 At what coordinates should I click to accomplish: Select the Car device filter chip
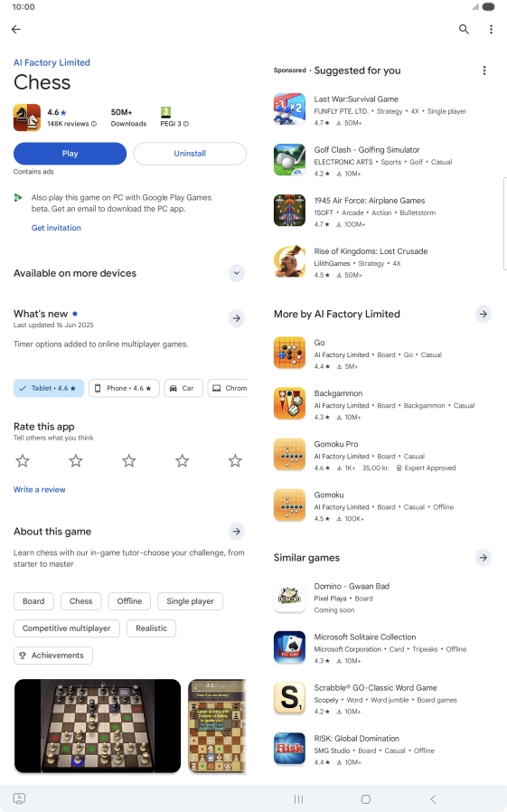coord(183,388)
